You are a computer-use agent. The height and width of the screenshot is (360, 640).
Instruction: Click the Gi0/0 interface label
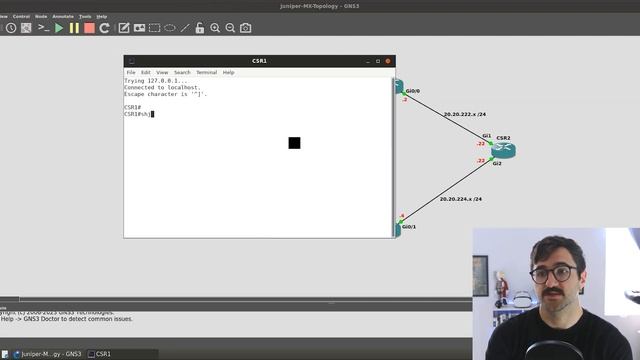[413, 91]
